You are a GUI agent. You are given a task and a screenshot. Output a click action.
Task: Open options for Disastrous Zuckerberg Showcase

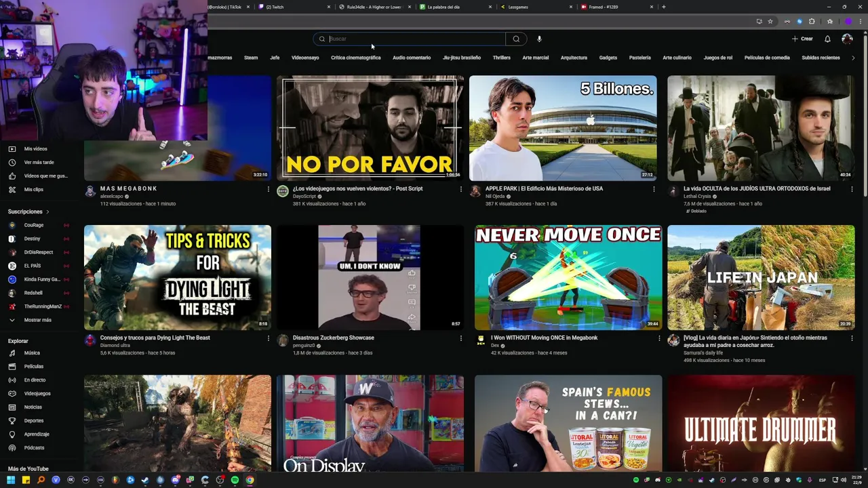(x=460, y=338)
